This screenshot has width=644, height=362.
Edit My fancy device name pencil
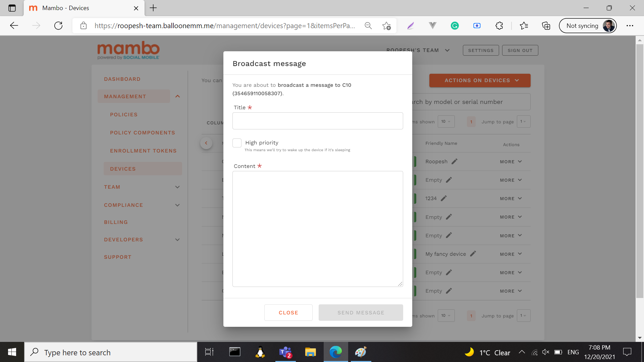click(473, 254)
